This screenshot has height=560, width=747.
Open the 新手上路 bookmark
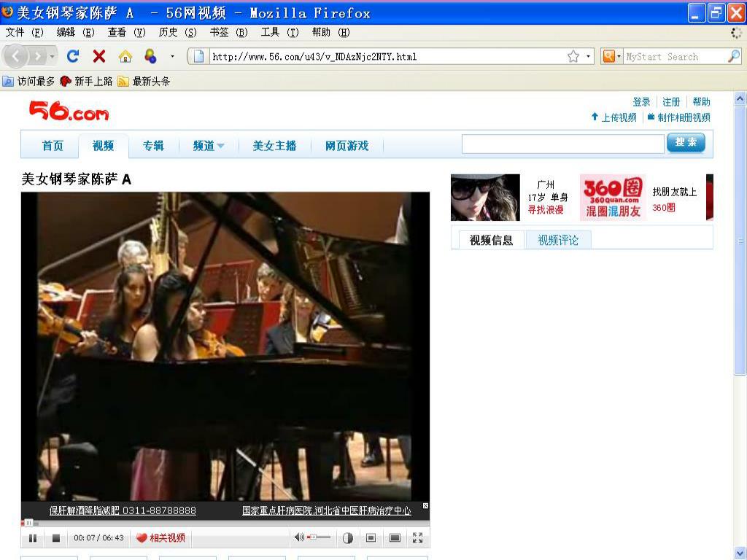point(86,82)
